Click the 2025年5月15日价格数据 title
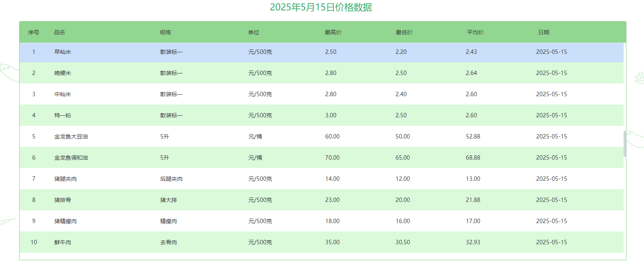The width and height of the screenshot is (644, 269). pyautogui.click(x=321, y=7)
